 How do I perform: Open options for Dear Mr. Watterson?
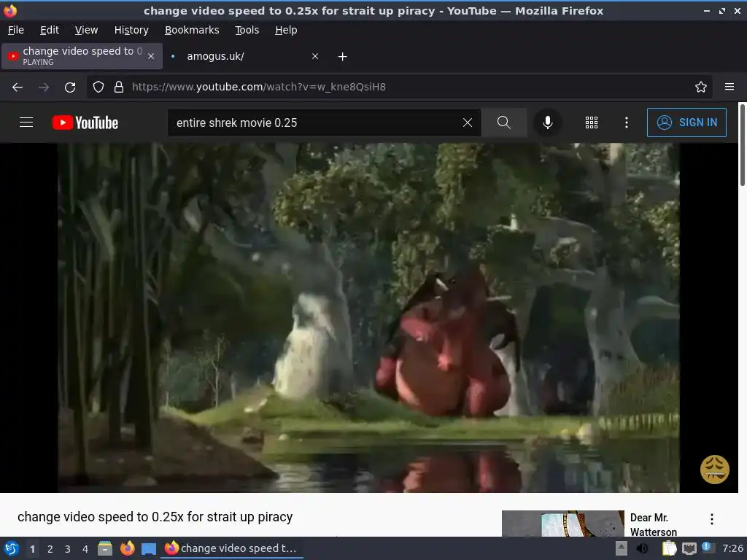(x=712, y=519)
